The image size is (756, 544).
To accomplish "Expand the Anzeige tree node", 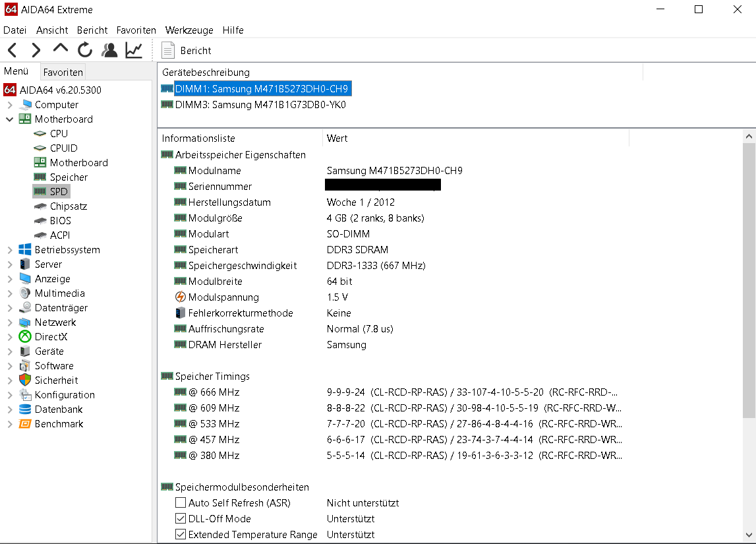I will (x=10, y=279).
